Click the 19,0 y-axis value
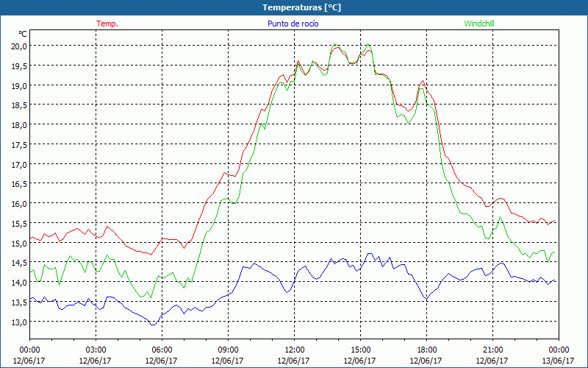The width and height of the screenshot is (588, 368). (x=19, y=85)
